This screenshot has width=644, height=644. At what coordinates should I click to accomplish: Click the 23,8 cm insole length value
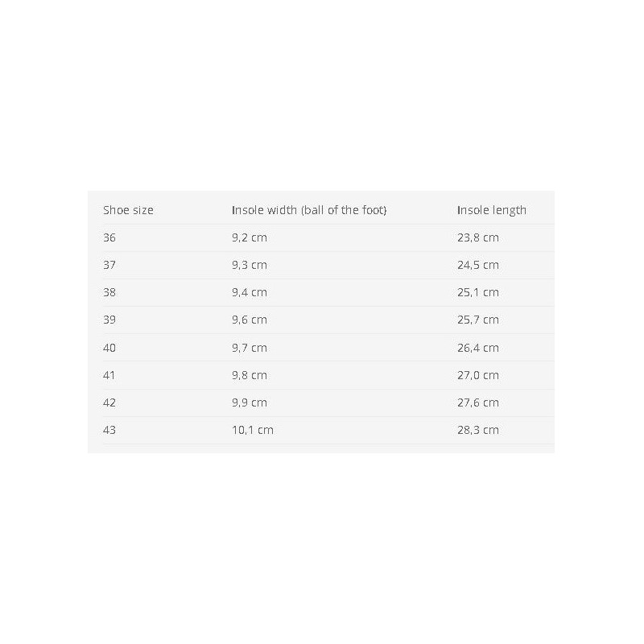pos(477,237)
